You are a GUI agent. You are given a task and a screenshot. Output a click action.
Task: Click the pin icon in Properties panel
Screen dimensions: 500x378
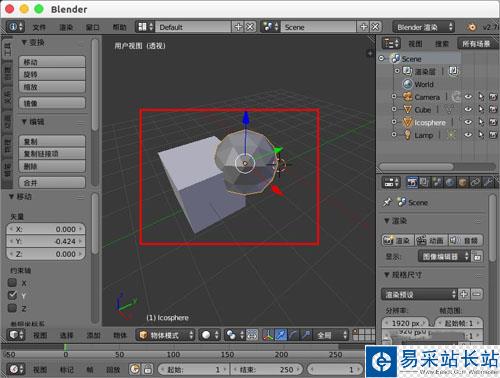tap(387, 202)
